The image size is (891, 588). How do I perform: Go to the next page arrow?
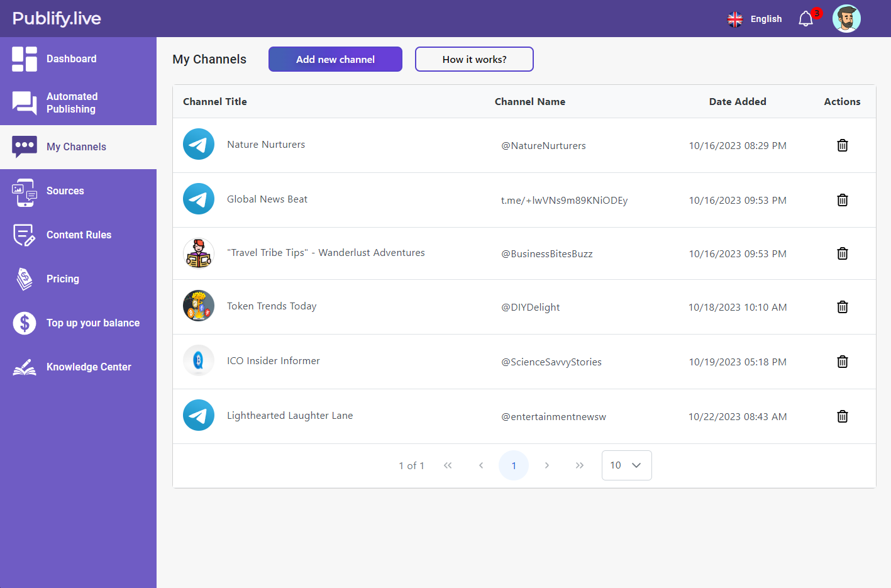[x=546, y=465]
